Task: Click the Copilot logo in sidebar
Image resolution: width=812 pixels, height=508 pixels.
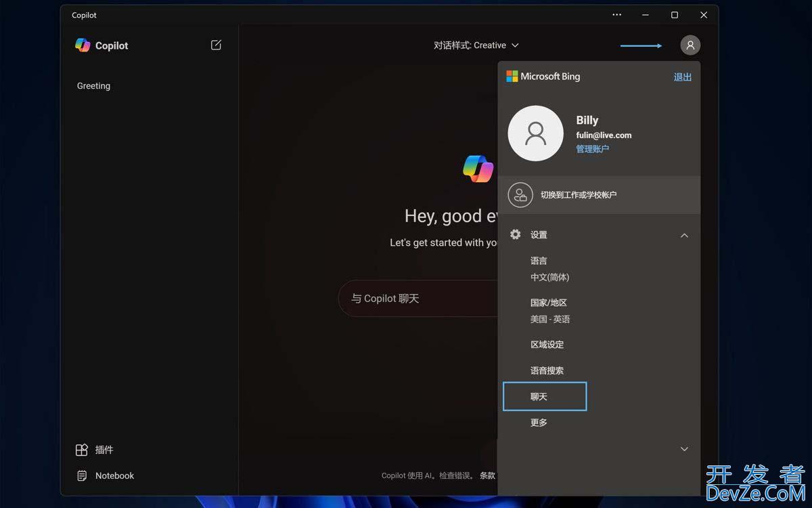Action: coord(83,45)
